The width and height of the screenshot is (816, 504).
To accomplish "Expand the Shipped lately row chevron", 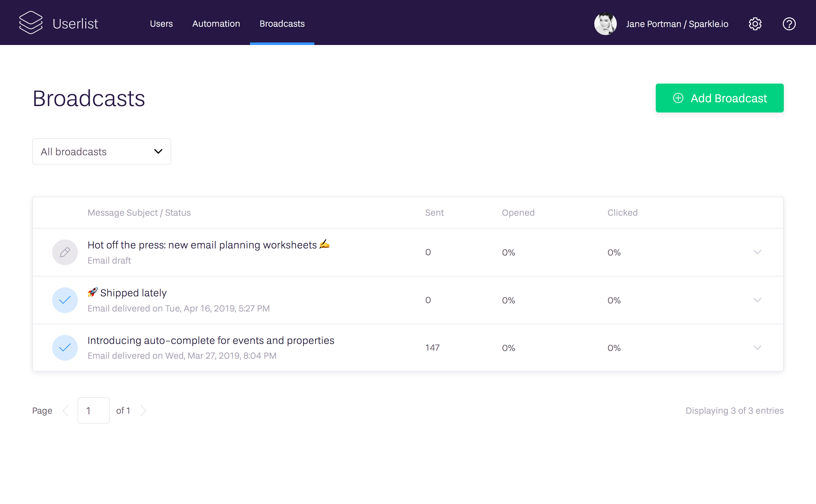I will pos(757,300).
